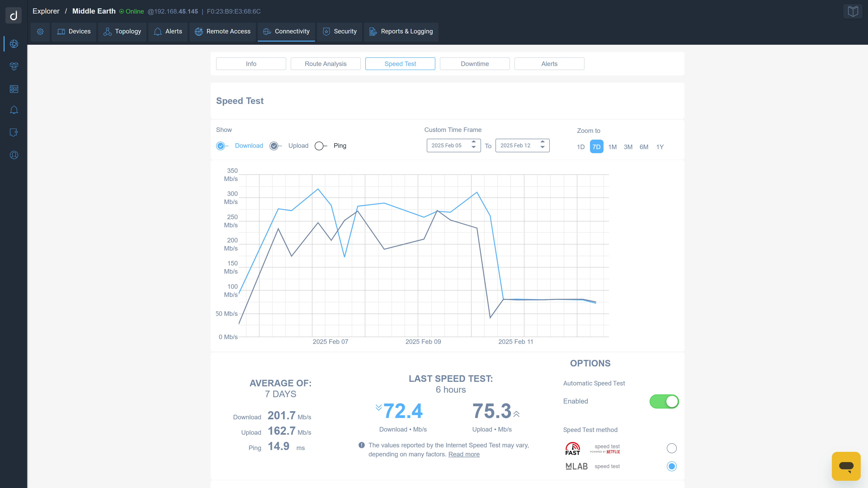868x488 pixels.
Task: Open the documentation book icon top right
Action: point(853,11)
